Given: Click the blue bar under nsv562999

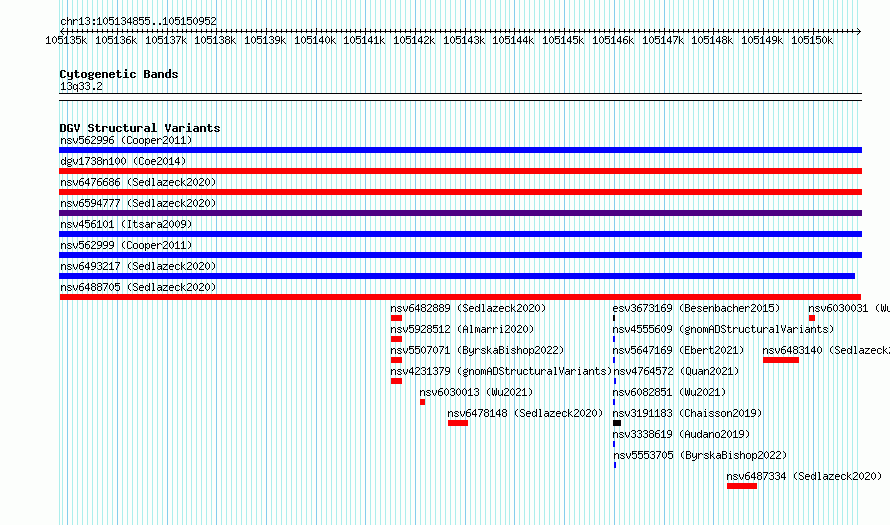Looking at the screenshot, I should coord(460,255).
